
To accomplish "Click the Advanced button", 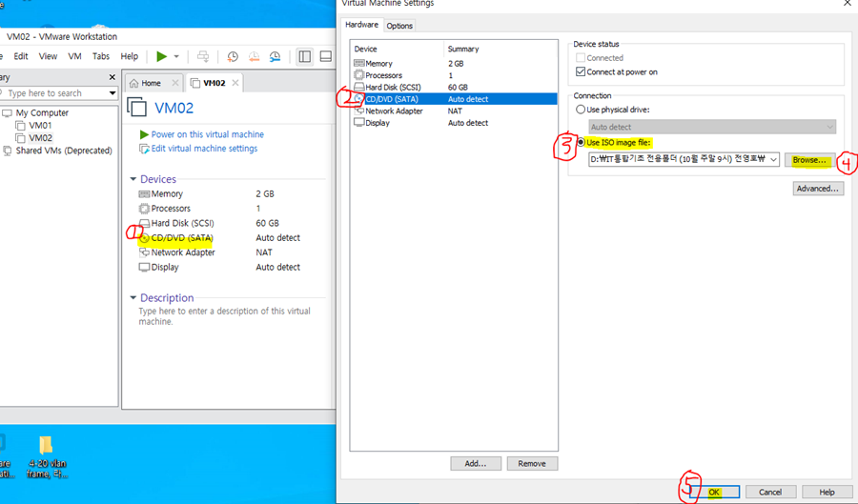I will coord(818,189).
